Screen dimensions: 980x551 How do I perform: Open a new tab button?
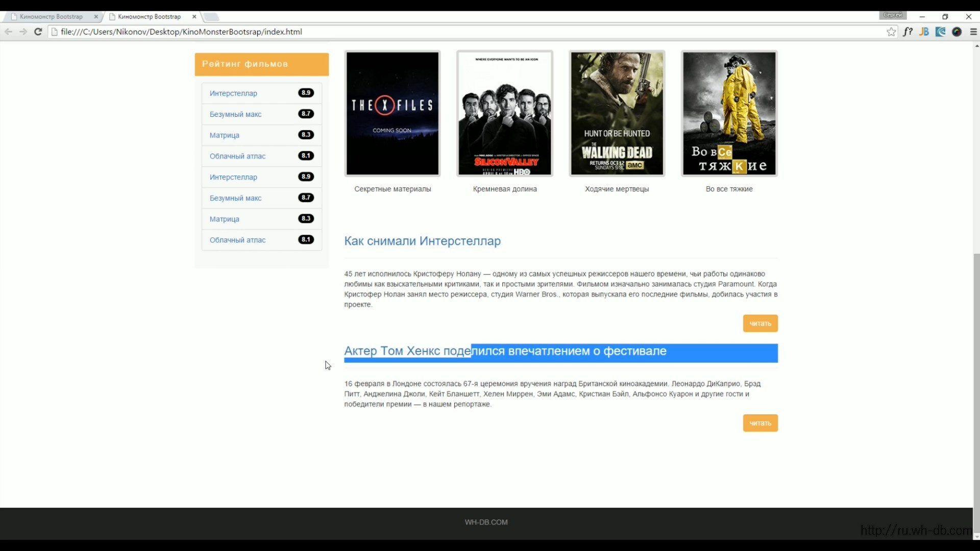click(x=211, y=17)
